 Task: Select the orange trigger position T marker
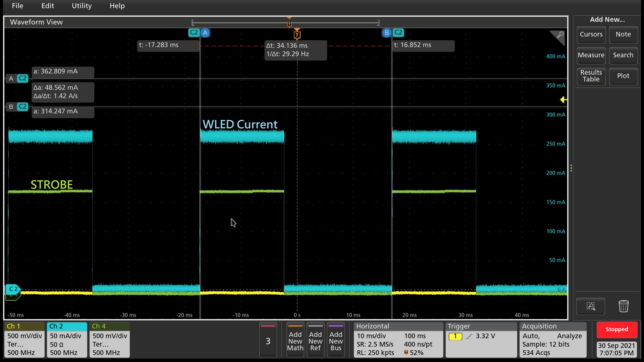[297, 35]
